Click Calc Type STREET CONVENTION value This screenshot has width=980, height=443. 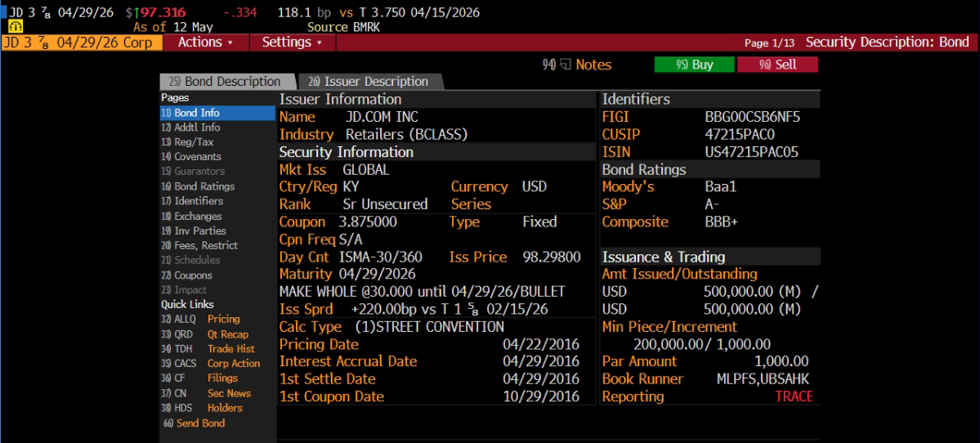[429, 327]
